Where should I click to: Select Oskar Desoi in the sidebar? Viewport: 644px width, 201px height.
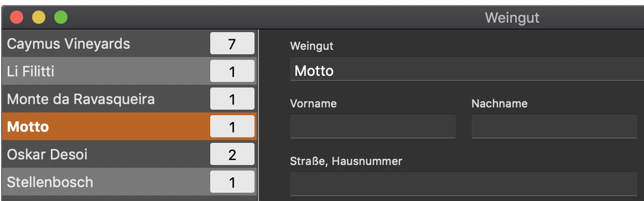(129, 154)
